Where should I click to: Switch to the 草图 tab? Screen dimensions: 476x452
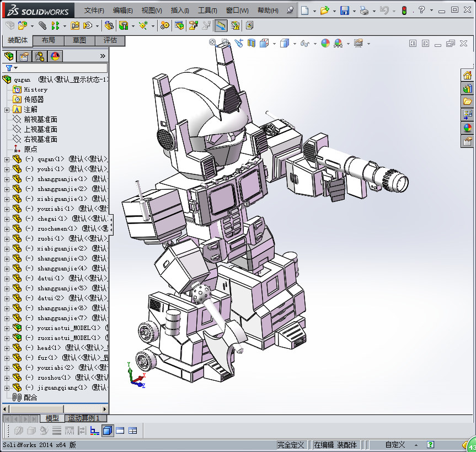79,40
